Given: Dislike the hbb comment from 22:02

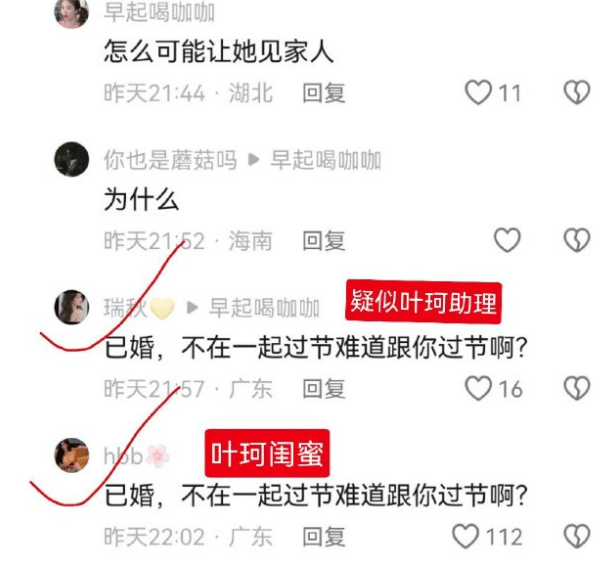Looking at the screenshot, I should tap(577, 536).
